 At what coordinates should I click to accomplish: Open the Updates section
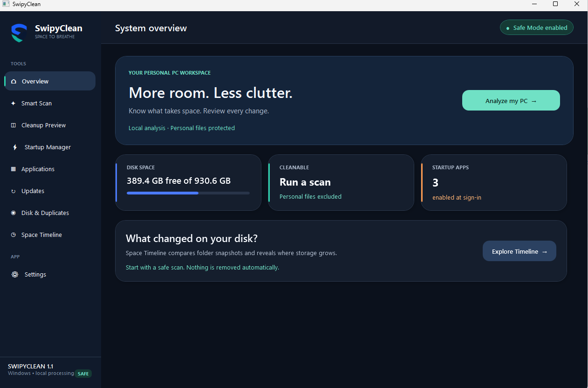(x=50, y=191)
